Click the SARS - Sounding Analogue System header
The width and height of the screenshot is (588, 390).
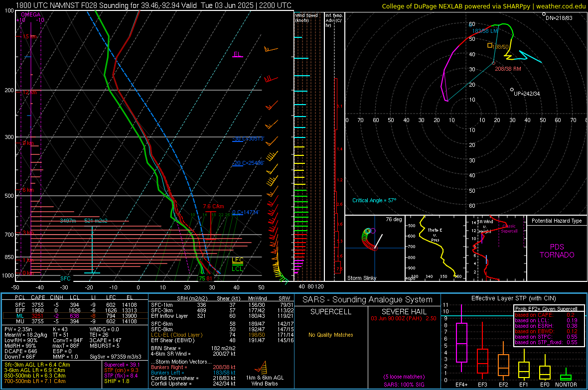[368, 300]
